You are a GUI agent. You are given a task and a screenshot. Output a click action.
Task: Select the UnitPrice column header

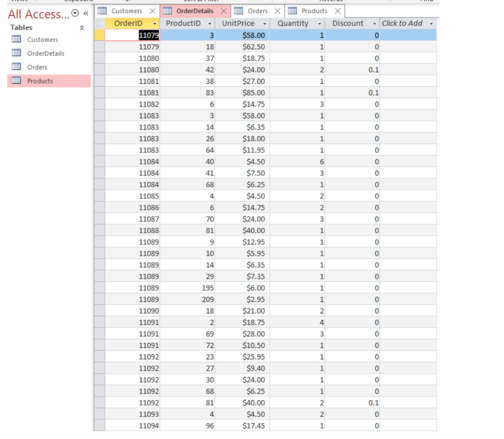click(238, 24)
